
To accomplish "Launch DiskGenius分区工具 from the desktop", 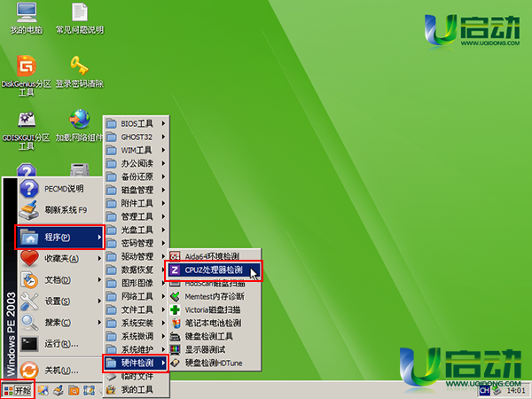I will [x=27, y=75].
